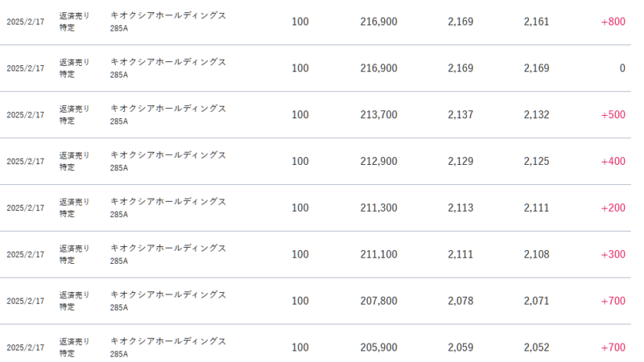Click the +400 profit value

613,162
